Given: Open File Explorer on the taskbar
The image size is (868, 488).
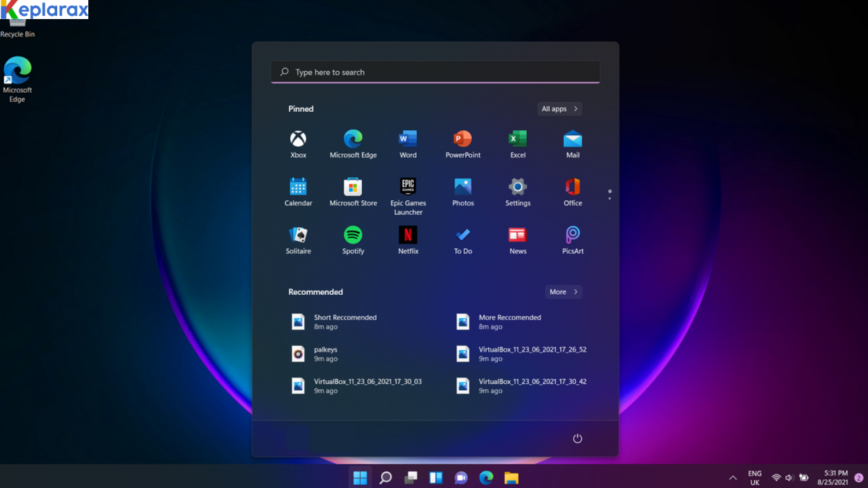Looking at the screenshot, I should click(512, 477).
